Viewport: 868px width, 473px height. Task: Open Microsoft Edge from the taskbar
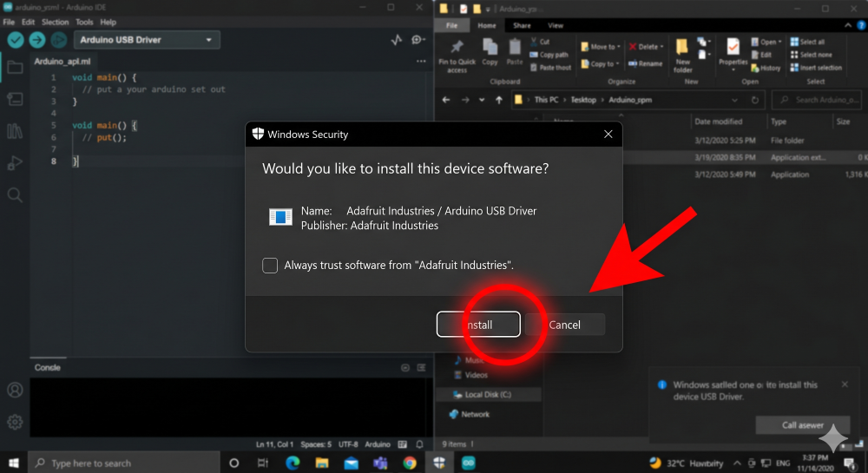click(293, 463)
